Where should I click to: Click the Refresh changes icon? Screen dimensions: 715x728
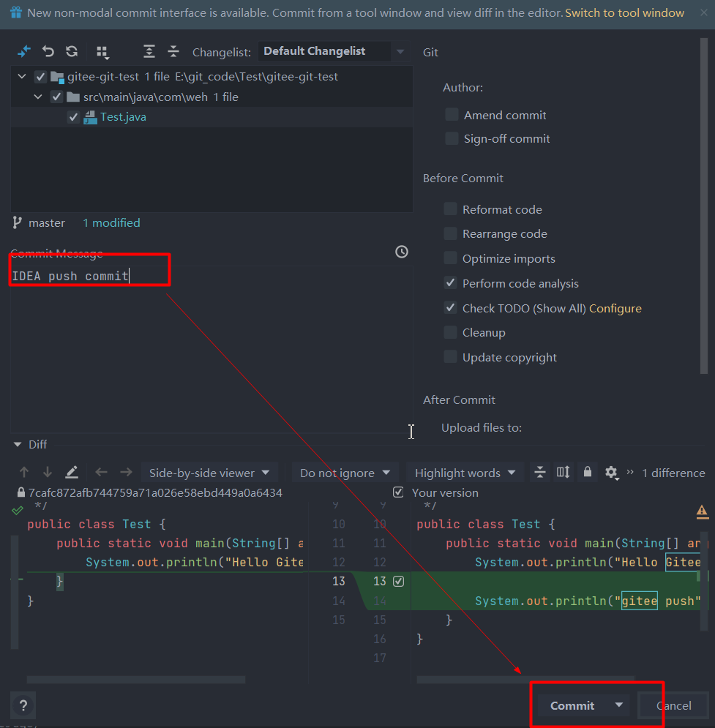72,51
